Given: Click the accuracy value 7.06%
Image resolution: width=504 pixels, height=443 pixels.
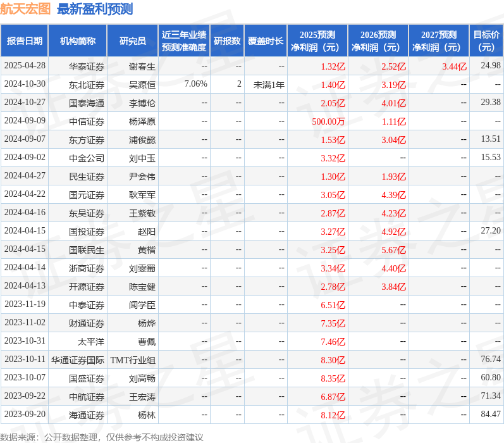Looking at the screenshot, I should tap(196, 84).
